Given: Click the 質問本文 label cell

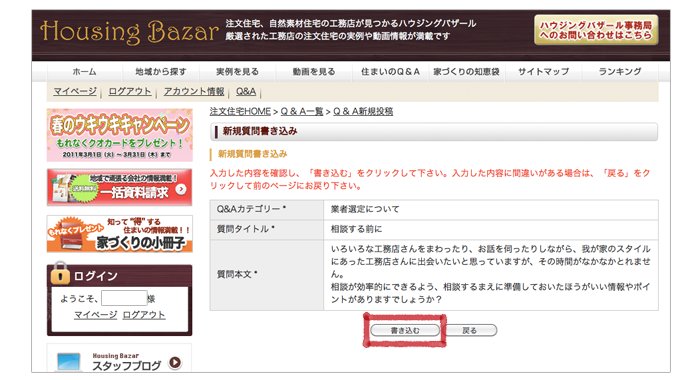Looking at the screenshot, I should [267, 275].
